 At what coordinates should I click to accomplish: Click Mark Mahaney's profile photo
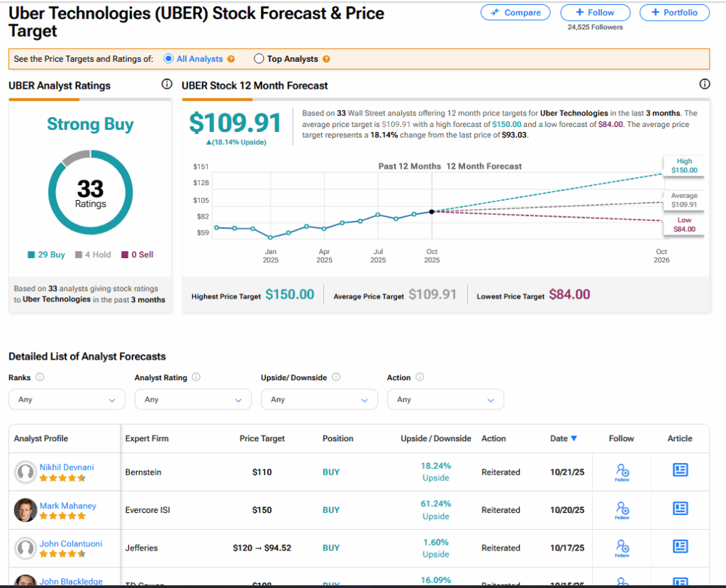pos(26,509)
